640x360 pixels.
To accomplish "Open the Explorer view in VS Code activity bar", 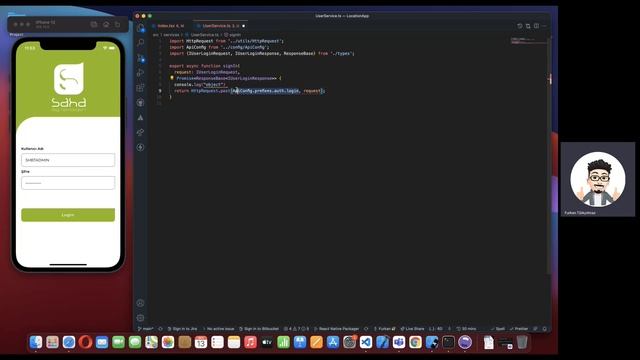I will 140,28.
